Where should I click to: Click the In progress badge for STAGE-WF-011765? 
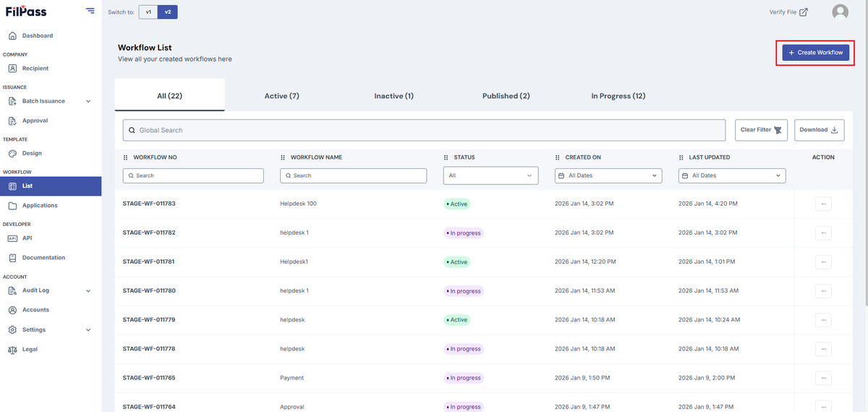point(464,378)
